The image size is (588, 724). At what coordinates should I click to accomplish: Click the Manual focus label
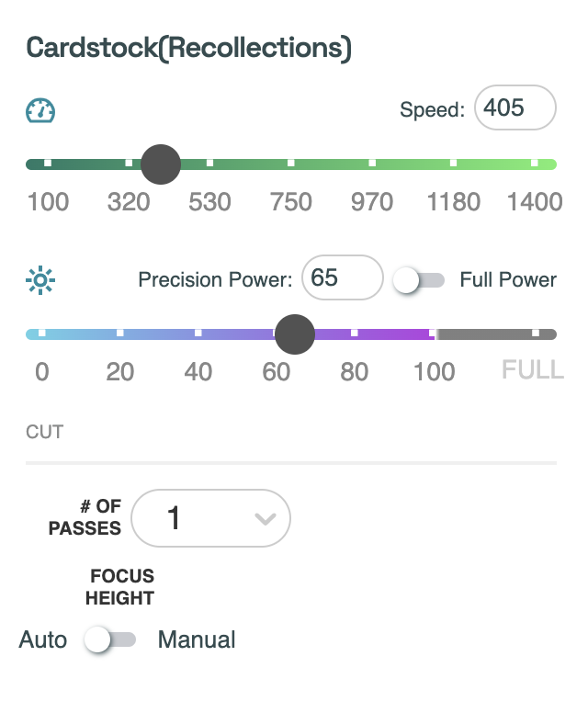pyautogui.click(x=197, y=639)
